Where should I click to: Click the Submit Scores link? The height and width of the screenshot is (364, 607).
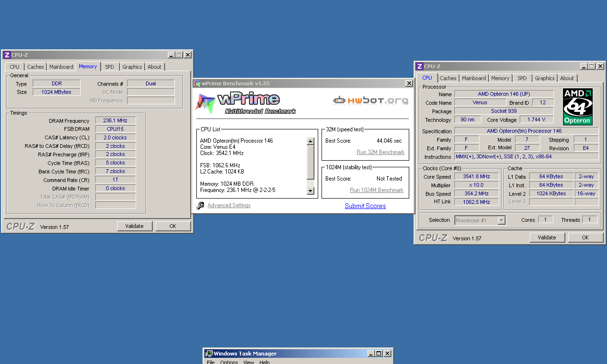tap(365, 206)
